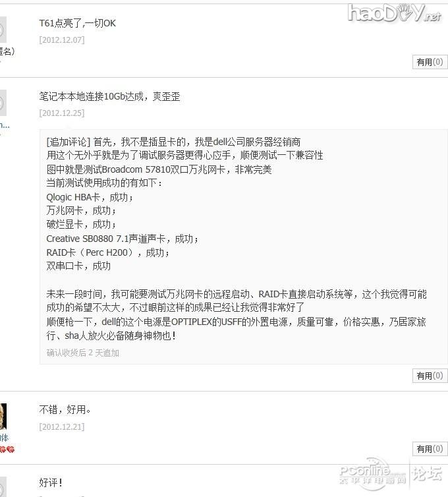This screenshot has width=448, height=497.
Task: Open the avatar beside the 10Gb review
Action: click(x=3, y=103)
